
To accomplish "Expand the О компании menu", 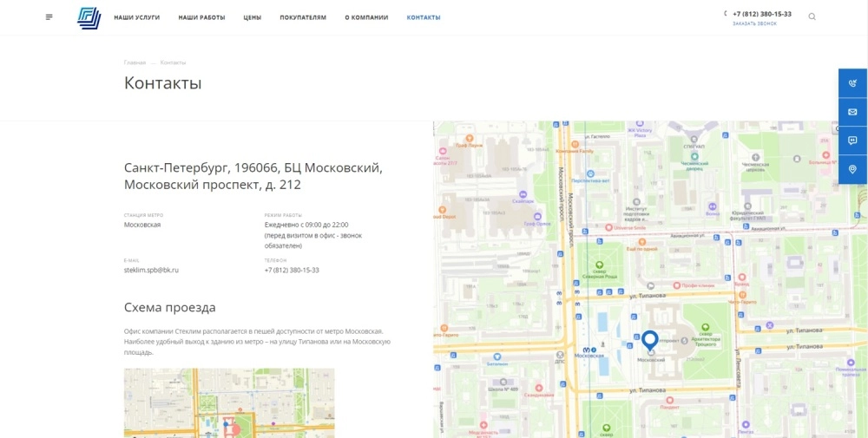I will 366,17.
